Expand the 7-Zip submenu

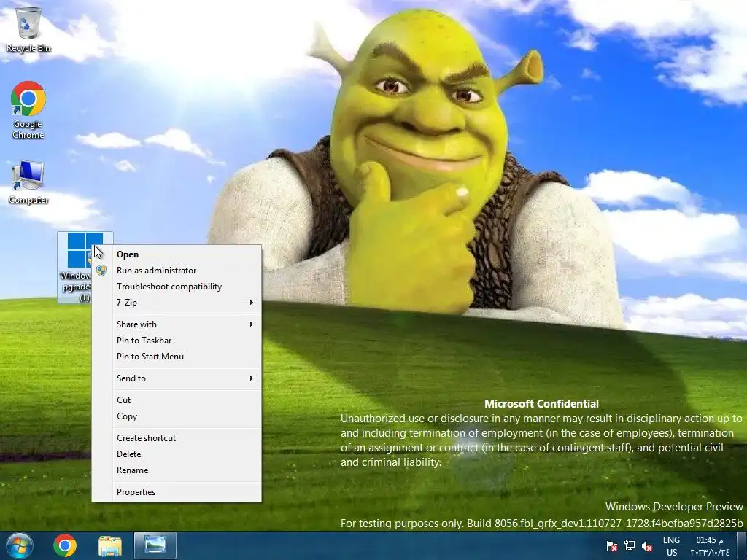point(177,303)
